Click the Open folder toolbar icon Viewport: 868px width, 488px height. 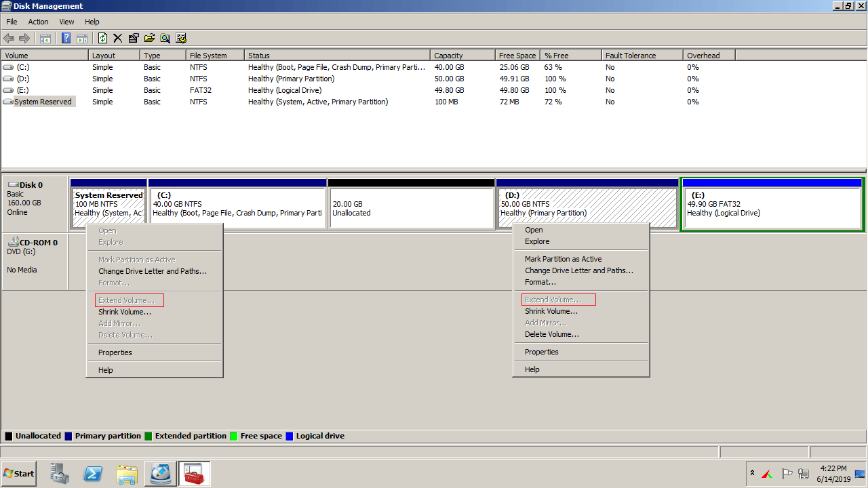pos(149,39)
